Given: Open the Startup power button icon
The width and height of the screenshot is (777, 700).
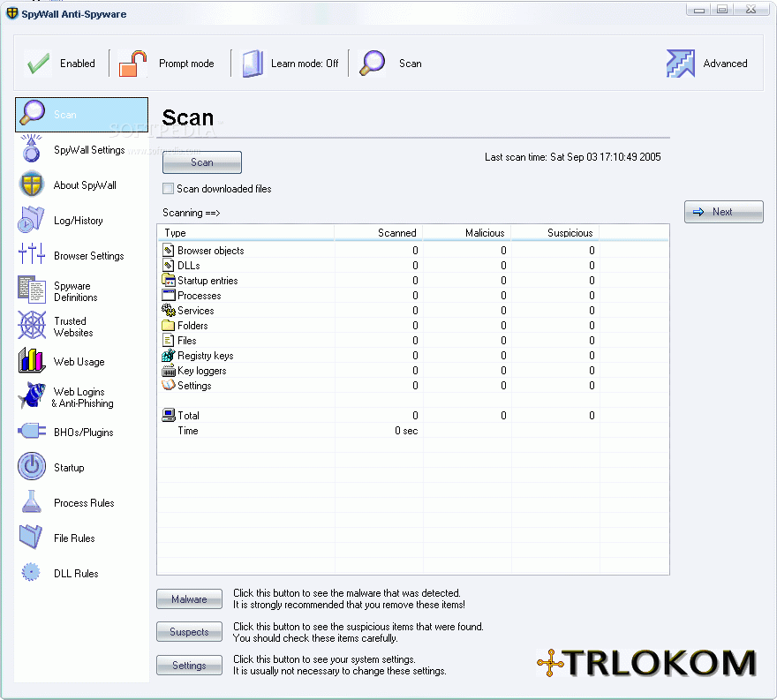Looking at the screenshot, I should (32, 466).
